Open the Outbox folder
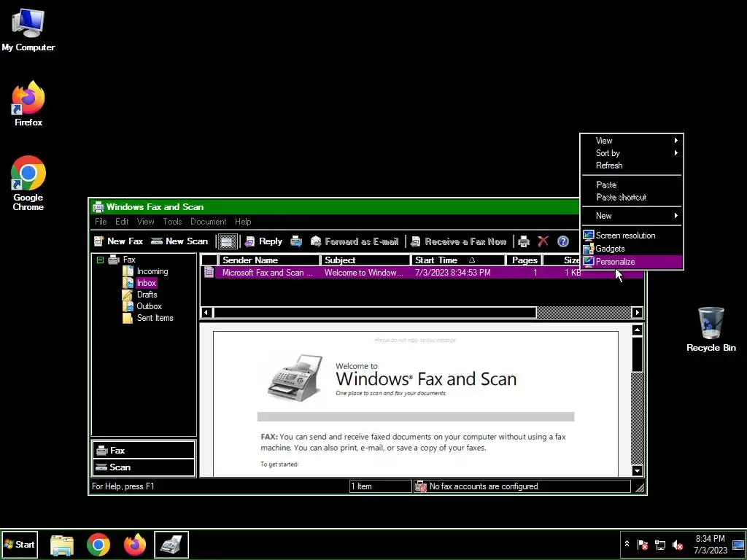Screen dimensions: 747x560 click(149, 306)
